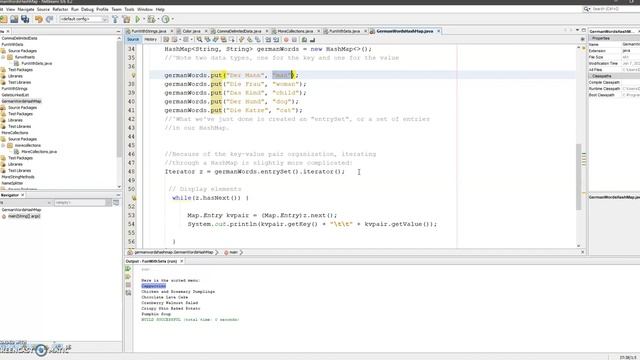Screen dimensions: 640x360
Task: Click the Shift Line Left icon
Action: [x=268, y=40]
